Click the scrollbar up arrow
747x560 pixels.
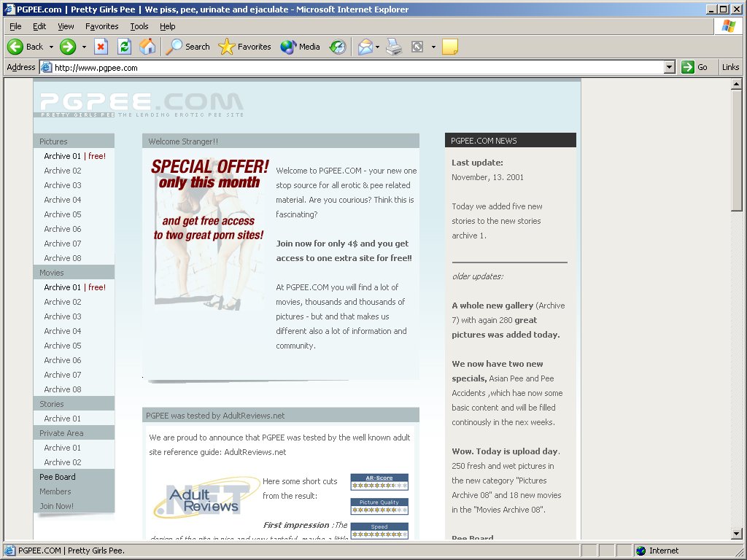[736, 85]
